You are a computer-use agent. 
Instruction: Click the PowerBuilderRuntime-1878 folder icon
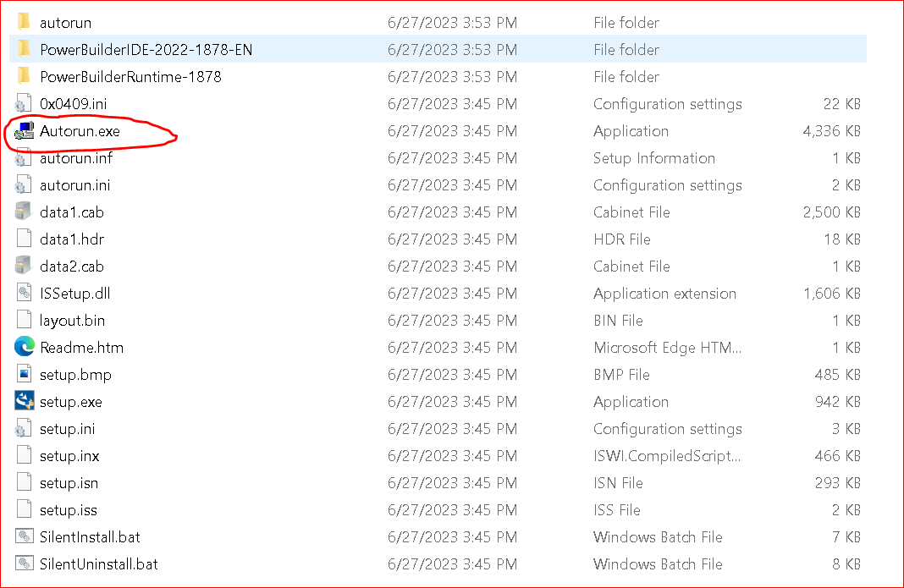(24, 77)
